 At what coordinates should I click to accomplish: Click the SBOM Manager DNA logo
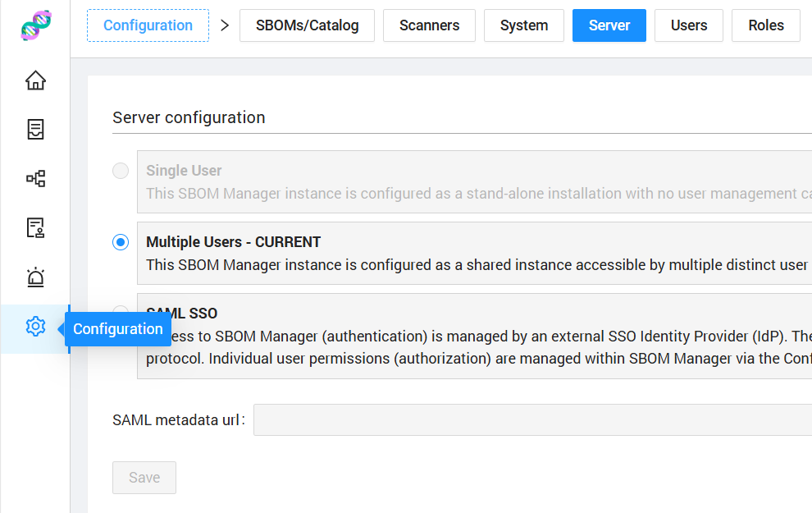35,25
